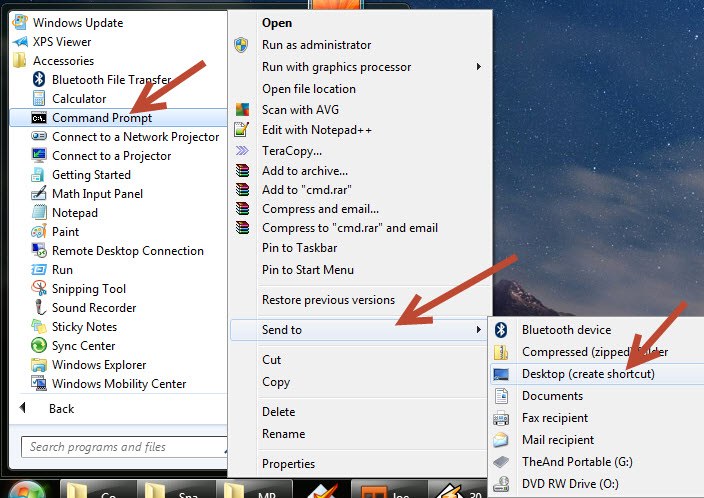This screenshot has width=704, height=498.
Task: Click the shield icon beside Run as administrator
Action: click(241, 45)
